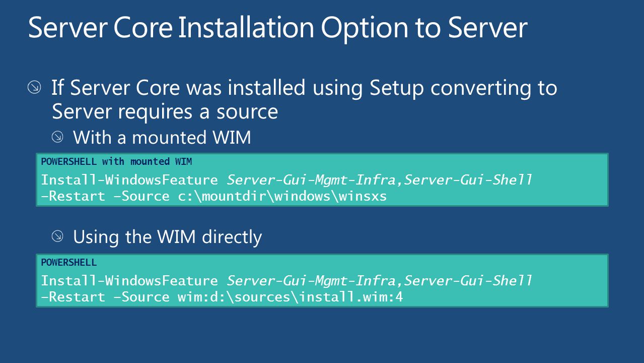644x363 pixels.
Task: Click 'Server-Gui-Shell' in the first code box
Action: [x=468, y=180]
